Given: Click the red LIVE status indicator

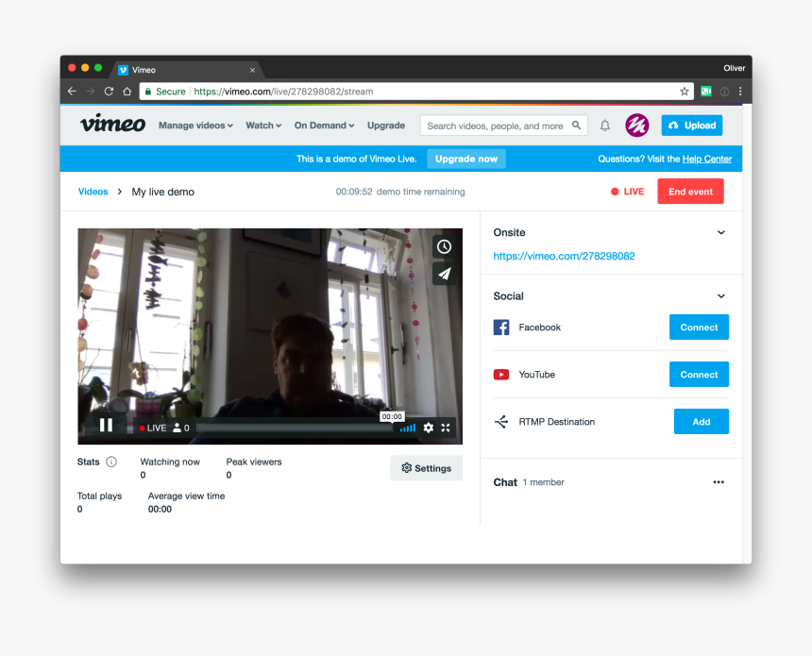Looking at the screenshot, I should tap(627, 192).
